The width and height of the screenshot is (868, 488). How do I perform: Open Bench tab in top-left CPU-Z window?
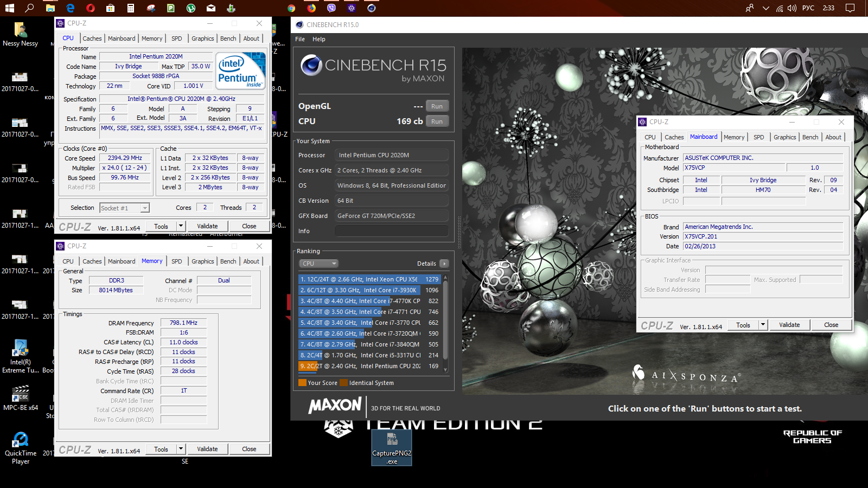228,38
